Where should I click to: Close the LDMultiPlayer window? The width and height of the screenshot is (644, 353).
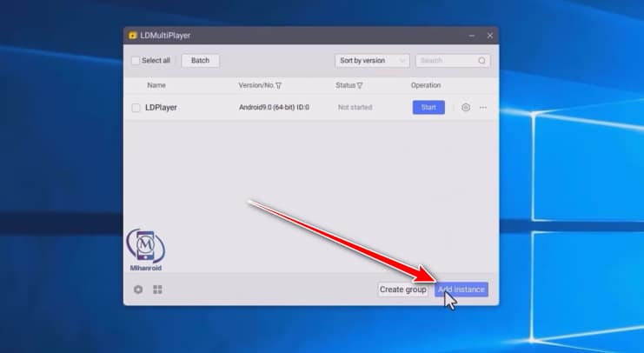coord(490,36)
